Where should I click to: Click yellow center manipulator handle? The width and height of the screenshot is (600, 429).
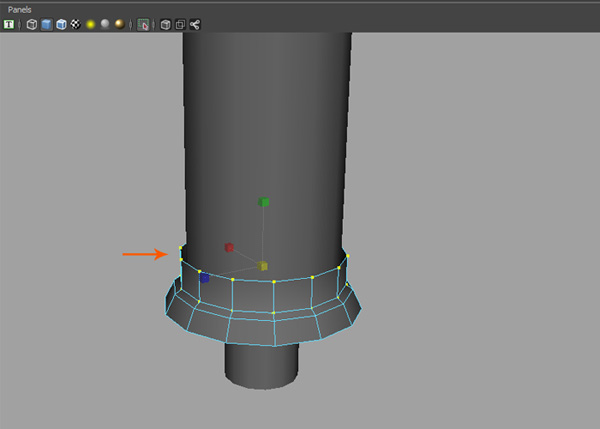point(264,266)
